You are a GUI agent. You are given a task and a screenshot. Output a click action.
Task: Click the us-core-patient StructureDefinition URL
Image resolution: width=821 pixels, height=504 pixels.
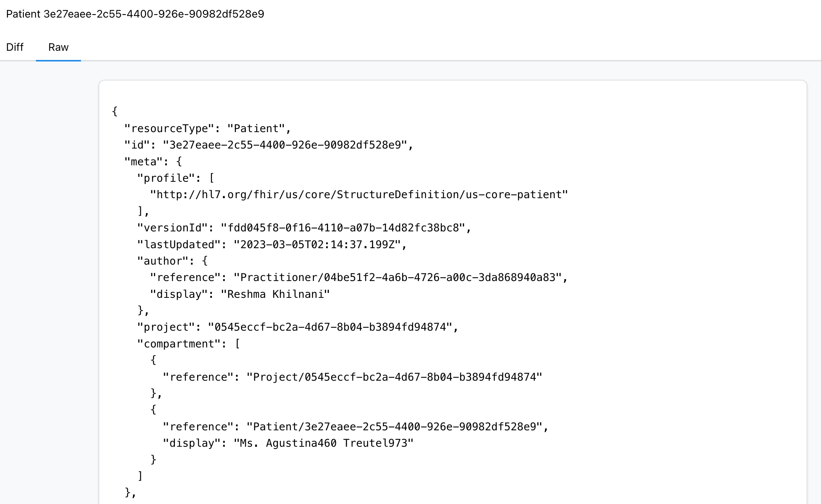pyautogui.click(x=359, y=195)
